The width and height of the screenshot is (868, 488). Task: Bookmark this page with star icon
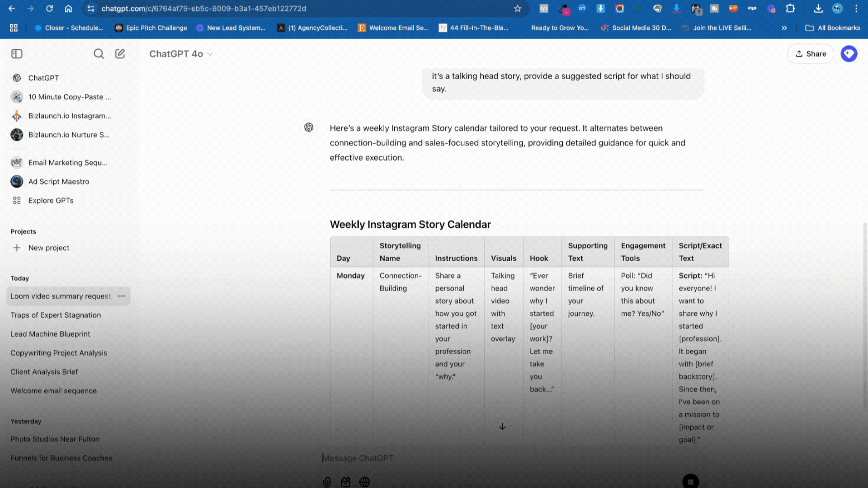[518, 9]
